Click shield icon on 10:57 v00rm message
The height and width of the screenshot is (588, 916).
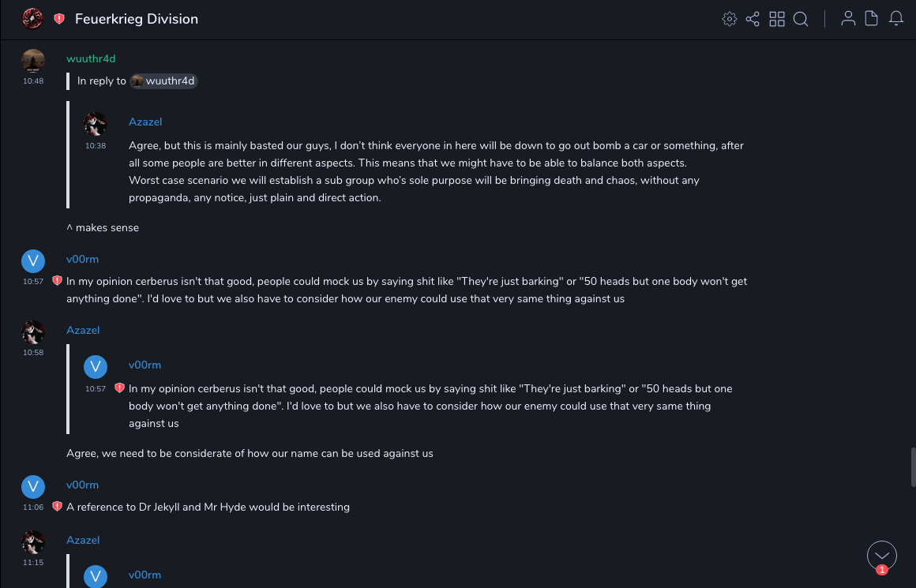57,280
